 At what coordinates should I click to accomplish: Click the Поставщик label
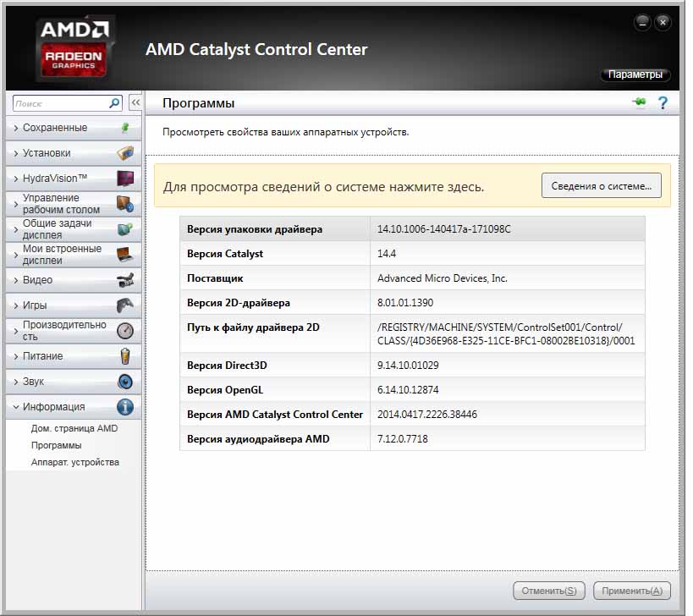pyautogui.click(x=215, y=278)
